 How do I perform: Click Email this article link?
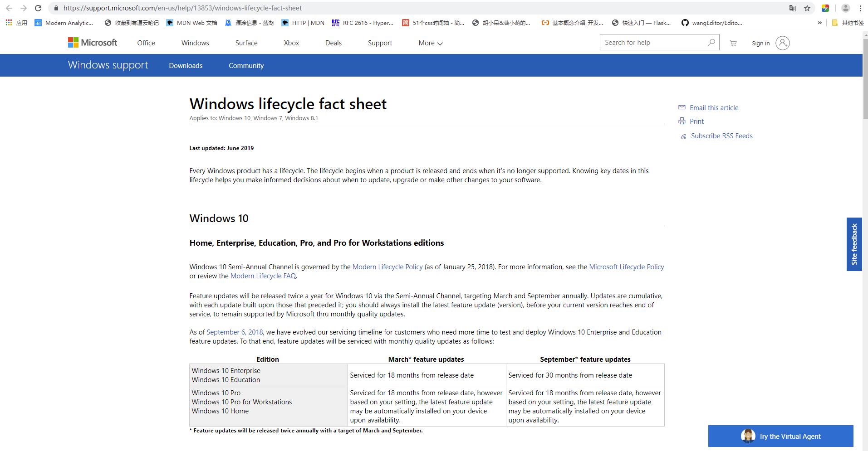(x=714, y=107)
